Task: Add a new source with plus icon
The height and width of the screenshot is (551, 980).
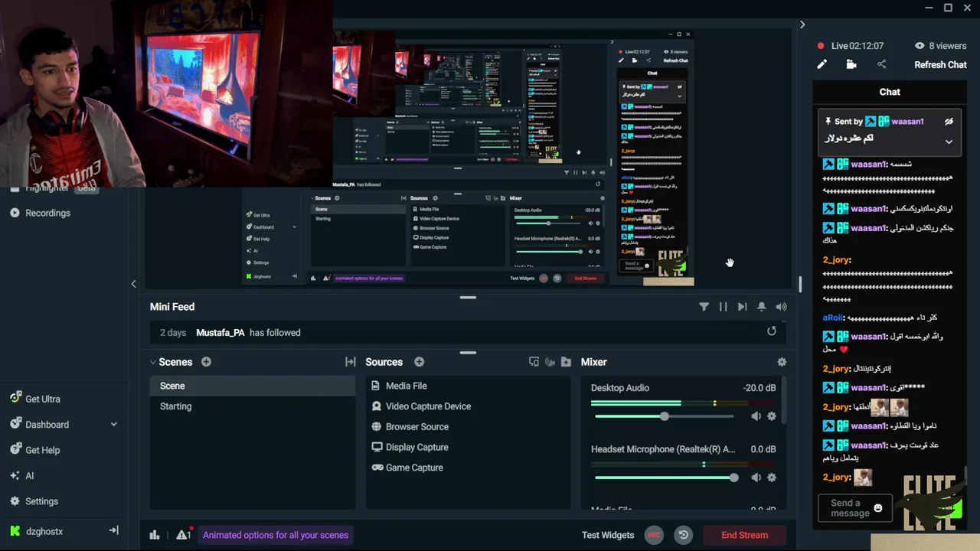Action: (419, 362)
